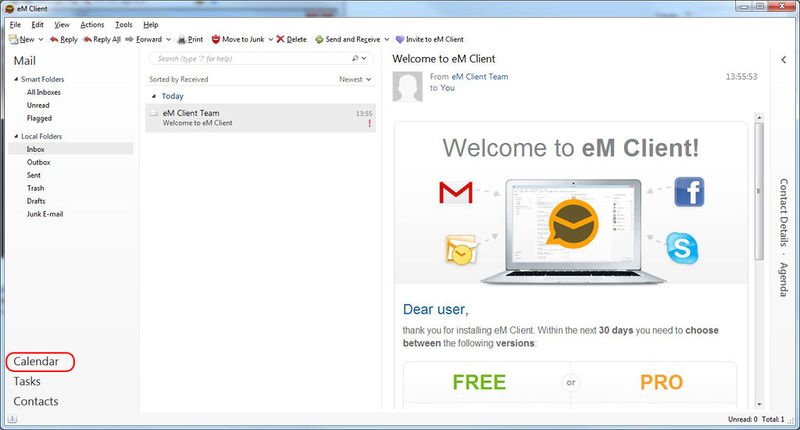Click the Delete toolbar button
The height and width of the screenshot is (430, 800).
coord(291,39)
